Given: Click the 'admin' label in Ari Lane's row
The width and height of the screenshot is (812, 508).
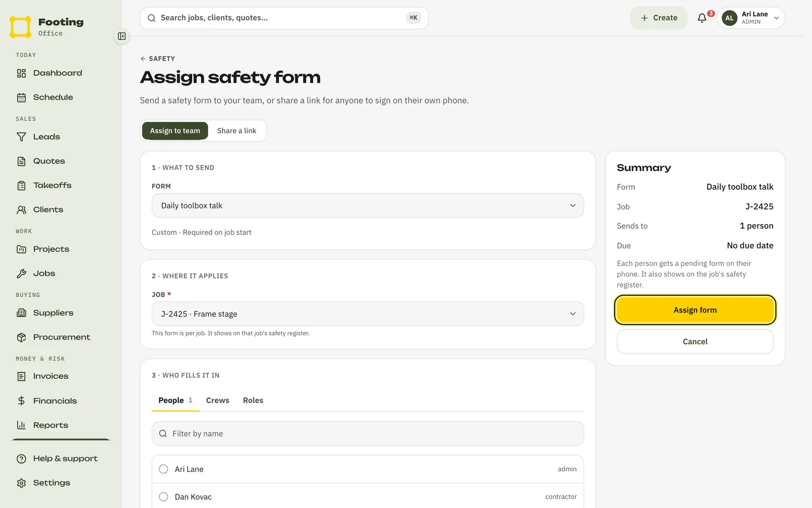Looking at the screenshot, I should click(567, 469).
